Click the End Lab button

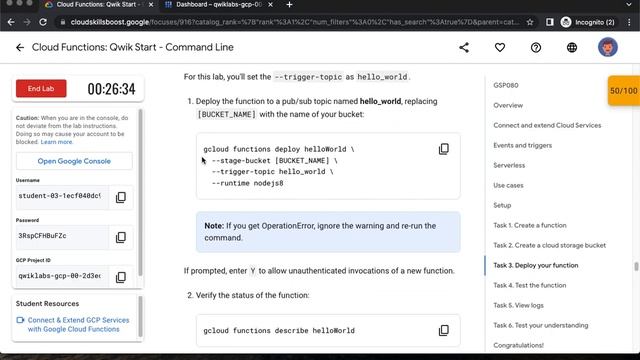(41, 89)
